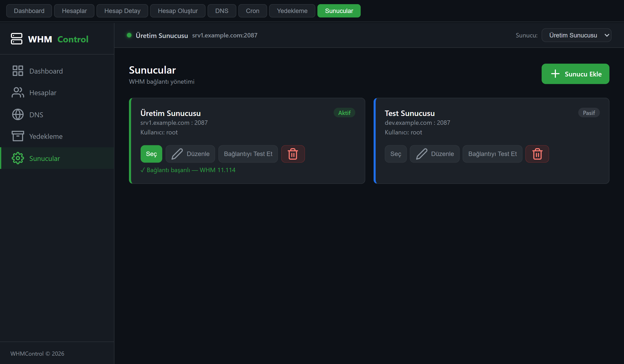Click 'srv1.example.com : 2087' on card
The width and height of the screenshot is (624, 364).
click(174, 123)
